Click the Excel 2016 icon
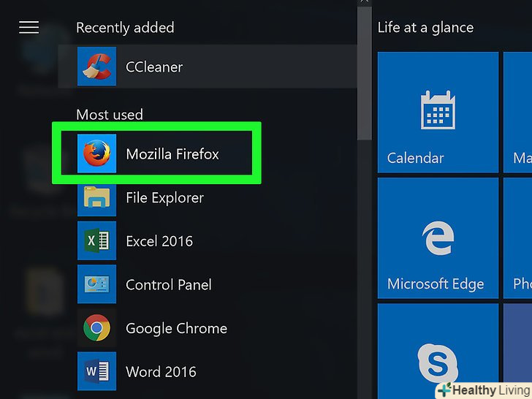Screen dimensions: 532x399 tap(96, 240)
